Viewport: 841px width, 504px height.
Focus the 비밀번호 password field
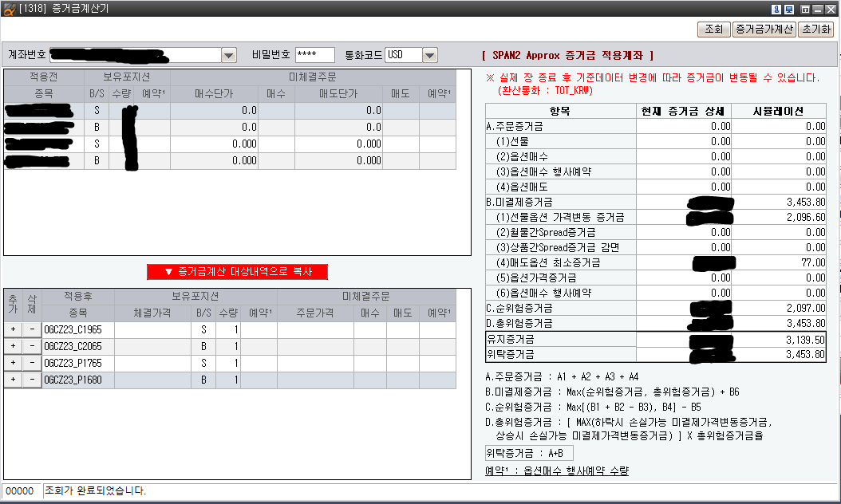314,55
